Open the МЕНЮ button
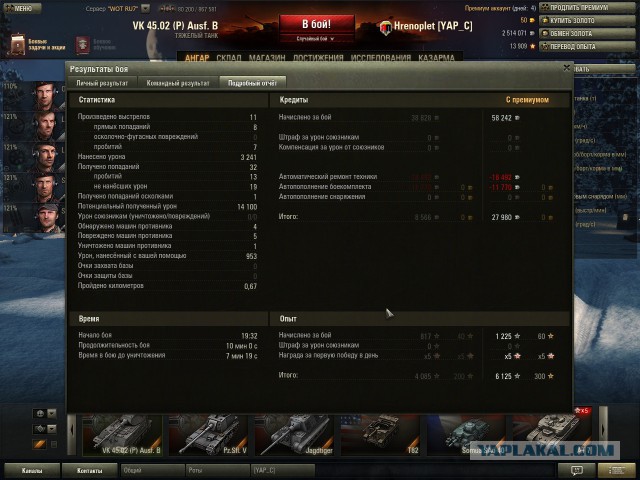The width and height of the screenshot is (640, 480). coord(22,8)
